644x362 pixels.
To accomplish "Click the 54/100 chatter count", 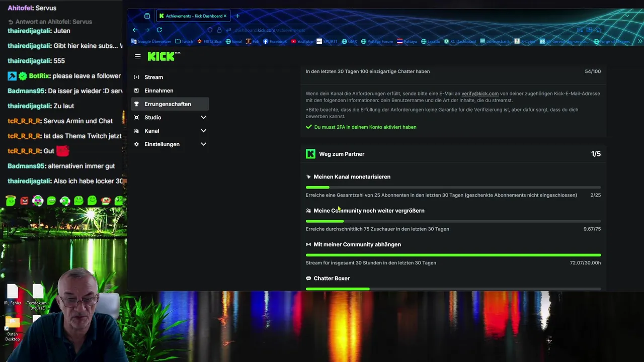I will [x=593, y=71].
